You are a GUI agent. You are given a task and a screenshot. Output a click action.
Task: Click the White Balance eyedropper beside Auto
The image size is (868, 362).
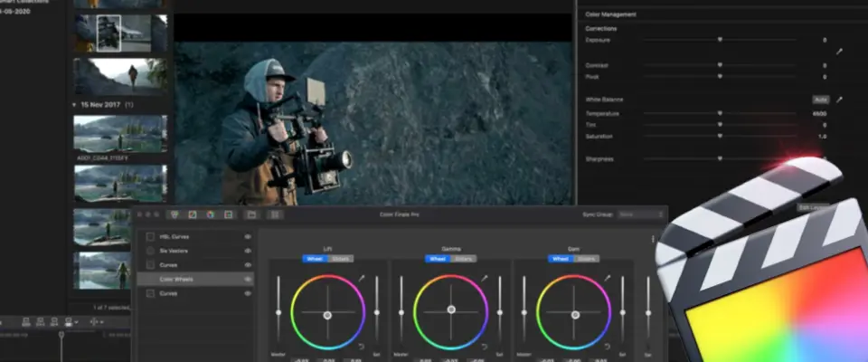(x=839, y=100)
